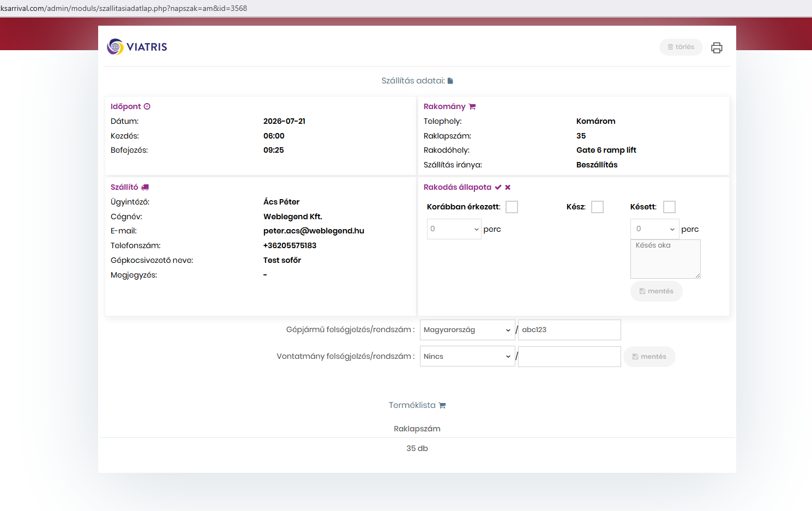812x511 pixels.
Task: Click the date 2026-07-21
Action: [x=284, y=121]
